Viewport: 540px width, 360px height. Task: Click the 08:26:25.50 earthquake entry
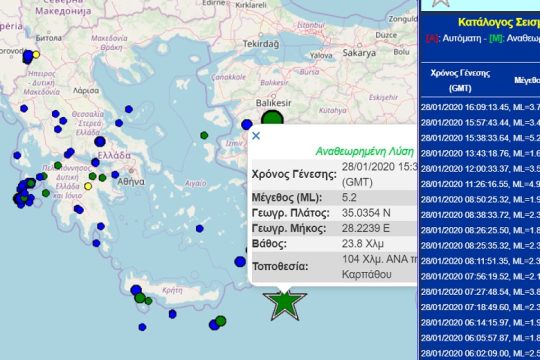click(x=480, y=230)
